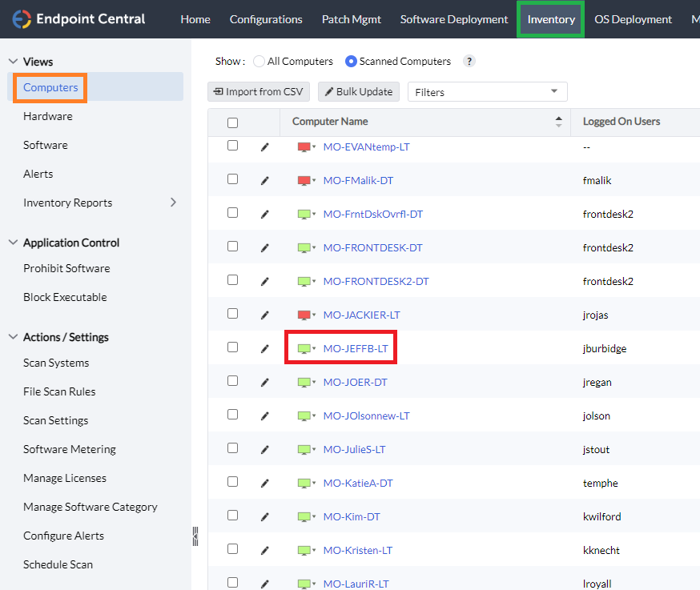700x590 pixels.
Task: Click the Endpoint Central logo icon
Action: (x=22, y=19)
